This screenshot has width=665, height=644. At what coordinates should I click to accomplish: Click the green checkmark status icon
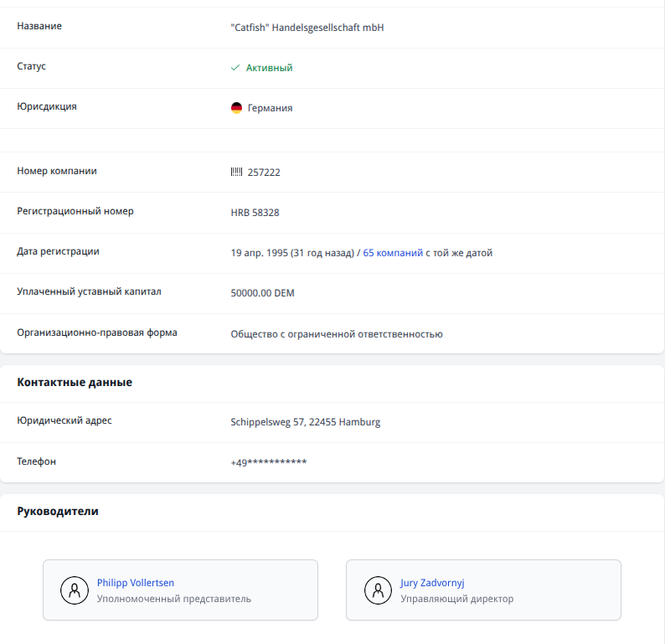(x=235, y=68)
